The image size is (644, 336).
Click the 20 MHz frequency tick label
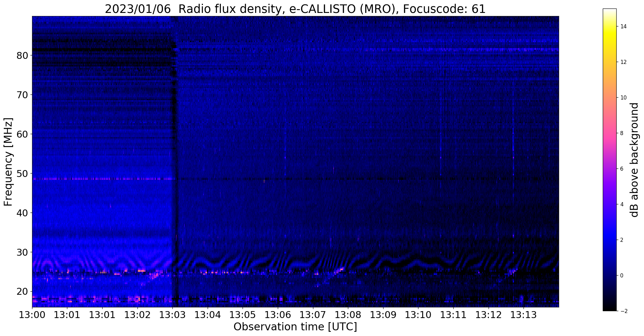23,292
